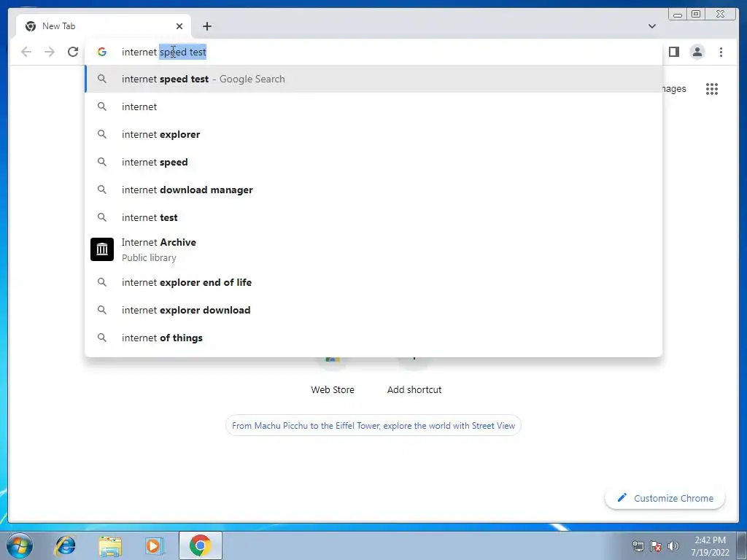Select 'internet explorer download' suggestion
747x560 pixels.
coord(373,310)
